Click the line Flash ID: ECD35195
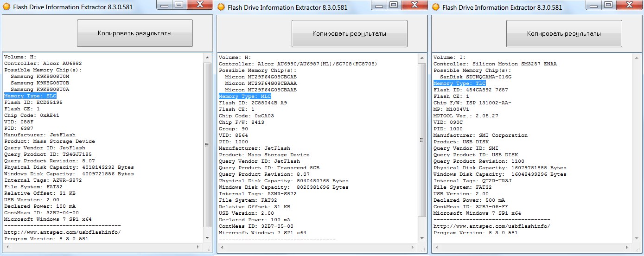The image size is (644, 256). 33,102
